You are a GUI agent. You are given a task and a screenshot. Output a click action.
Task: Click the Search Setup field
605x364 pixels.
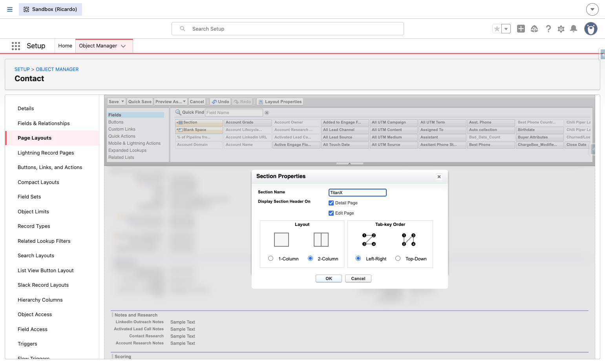(x=288, y=29)
